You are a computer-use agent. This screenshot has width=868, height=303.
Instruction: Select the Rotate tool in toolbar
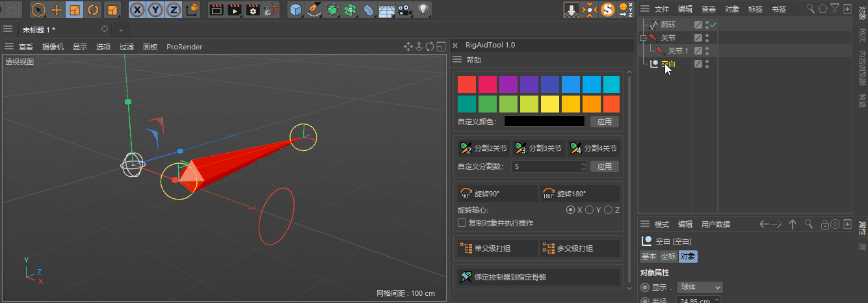(93, 10)
